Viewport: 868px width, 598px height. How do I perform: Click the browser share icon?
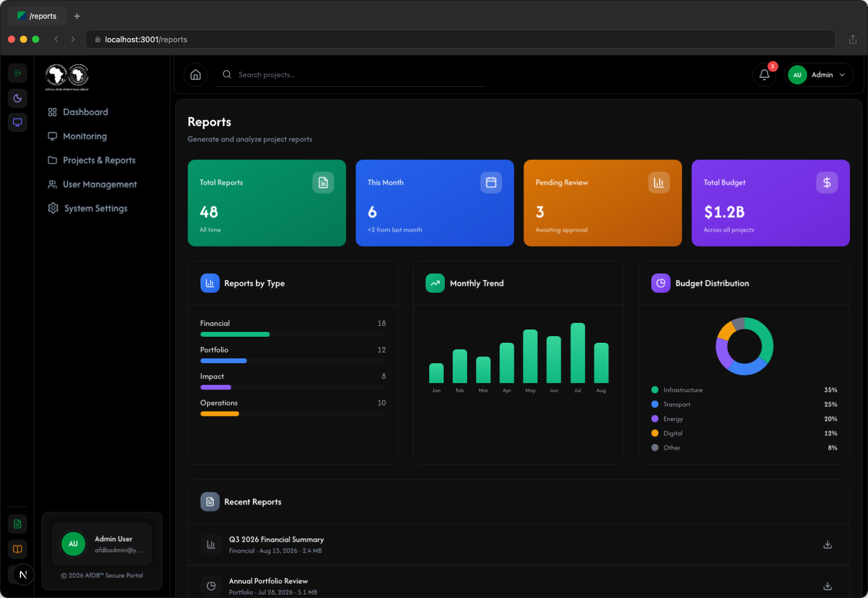click(x=853, y=39)
